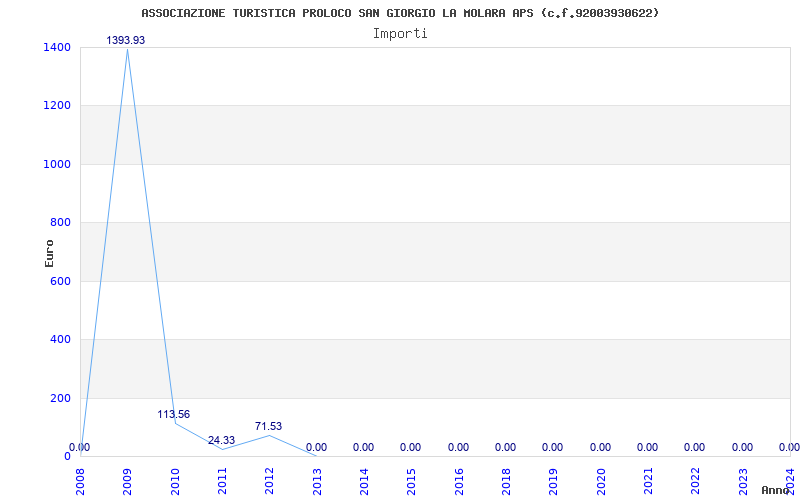The width and height of the screenshot is (800, 500).
Task: Click the Anno x-axis title
Action: pyautogui.click(x=776, y=490)
